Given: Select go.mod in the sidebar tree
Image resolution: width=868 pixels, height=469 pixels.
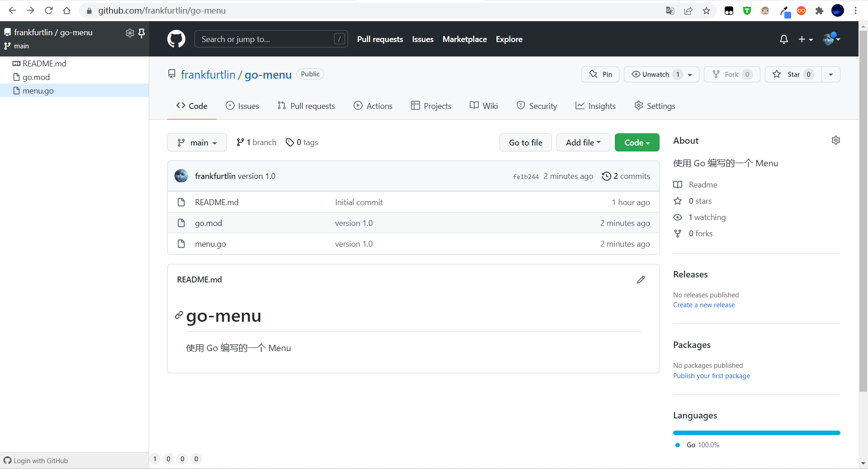Looking at the screenshot, I should (74, 77).
